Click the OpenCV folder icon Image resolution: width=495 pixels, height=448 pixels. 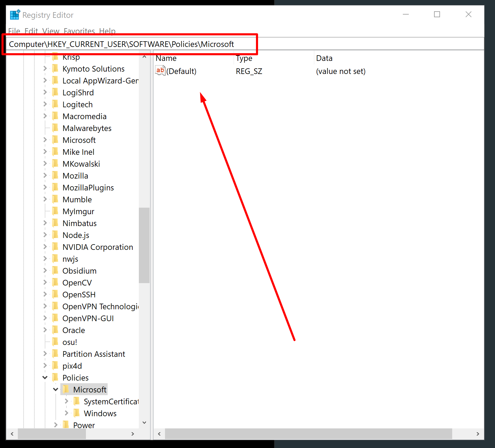[55, 283]
